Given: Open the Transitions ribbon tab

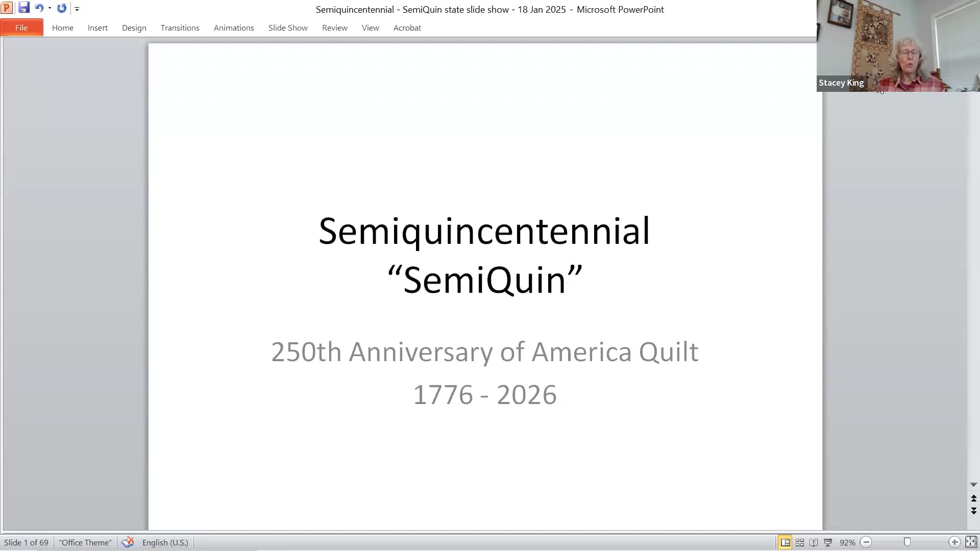Looking at the screenshot, I should coord(180,28).
